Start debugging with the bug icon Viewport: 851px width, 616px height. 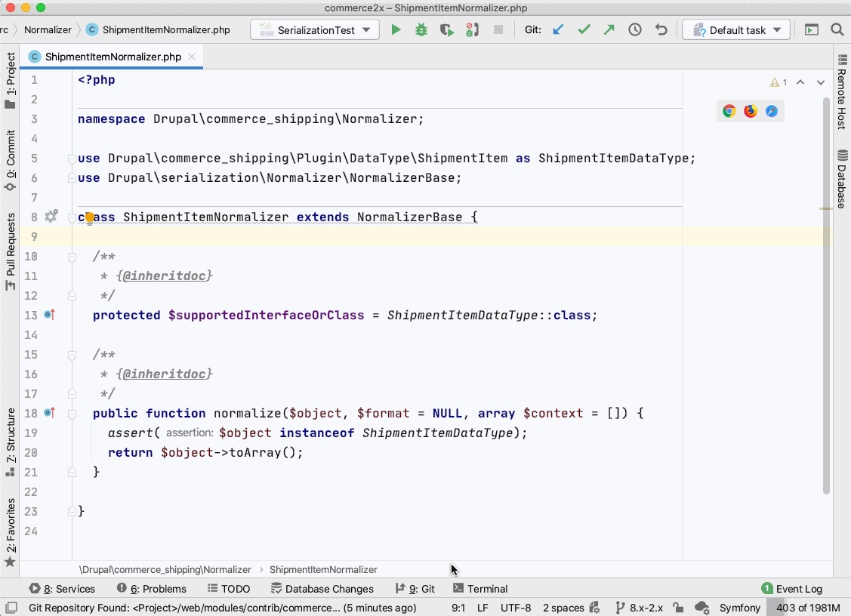tap(421, 29)
